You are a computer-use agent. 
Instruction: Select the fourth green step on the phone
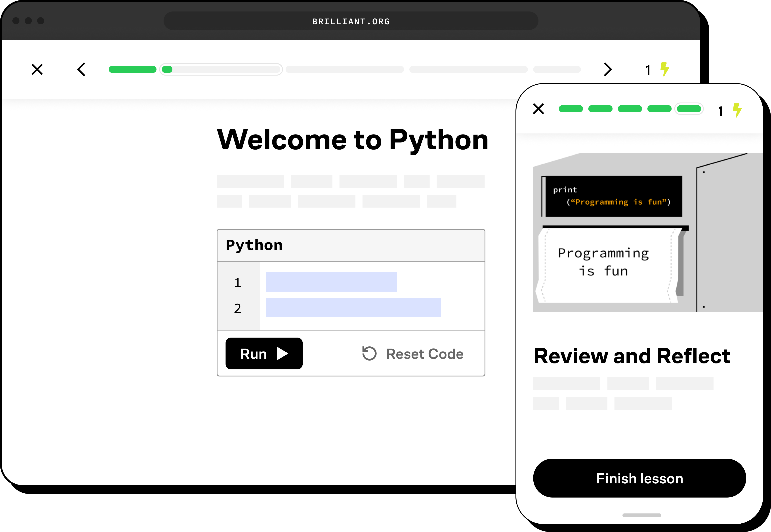[659, 109]
